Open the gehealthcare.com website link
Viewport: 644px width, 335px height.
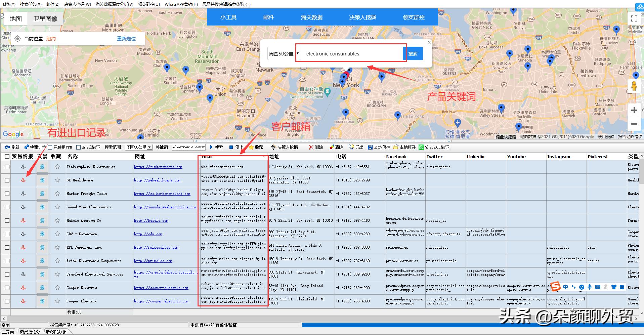pyautogui.click(x=157, y=180)
